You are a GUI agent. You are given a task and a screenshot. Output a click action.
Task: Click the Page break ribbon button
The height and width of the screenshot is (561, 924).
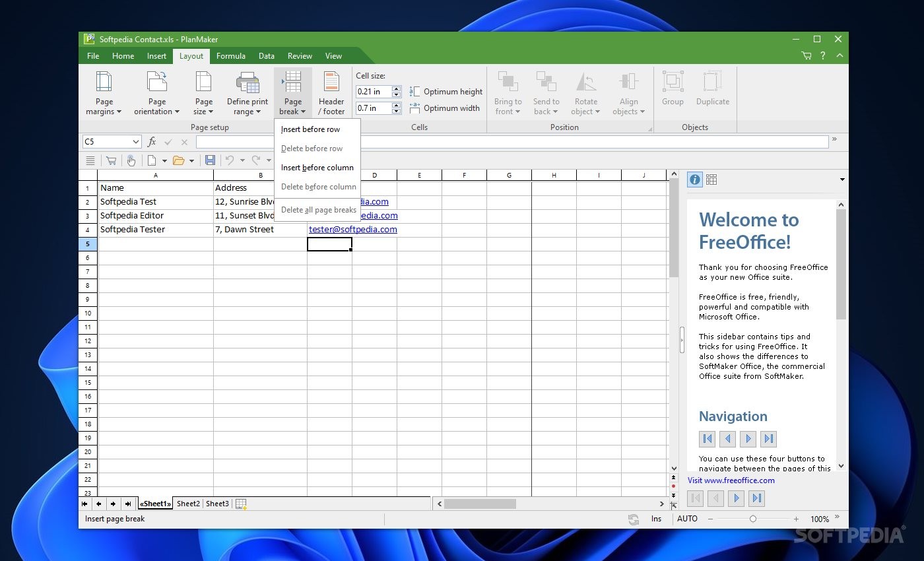point(292,93)
